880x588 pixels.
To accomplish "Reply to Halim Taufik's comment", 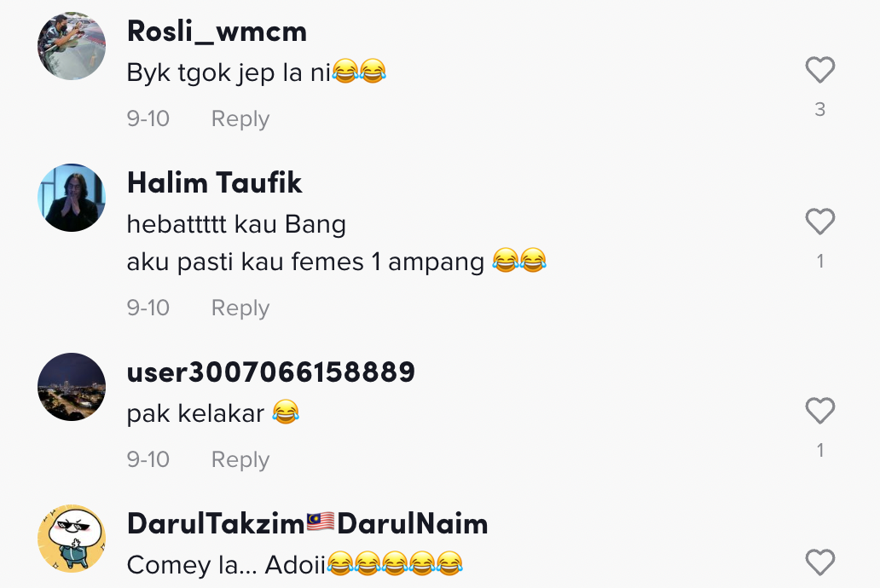I will [x=240, y=308].
